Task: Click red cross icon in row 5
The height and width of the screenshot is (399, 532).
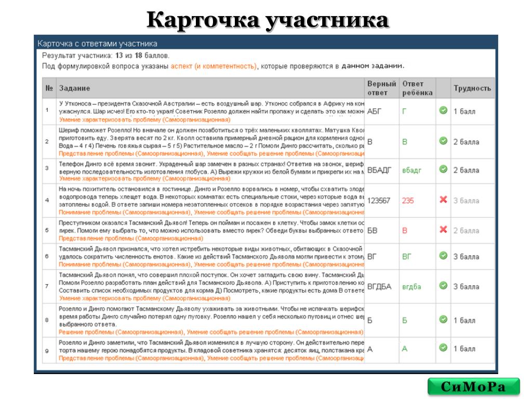Action: [x=443, y=229]
